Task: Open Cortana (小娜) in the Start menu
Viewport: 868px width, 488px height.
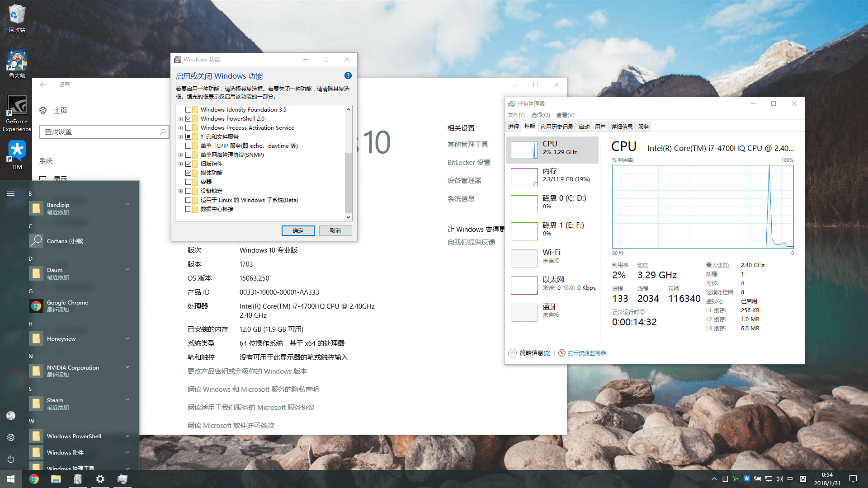Action: 80,241
